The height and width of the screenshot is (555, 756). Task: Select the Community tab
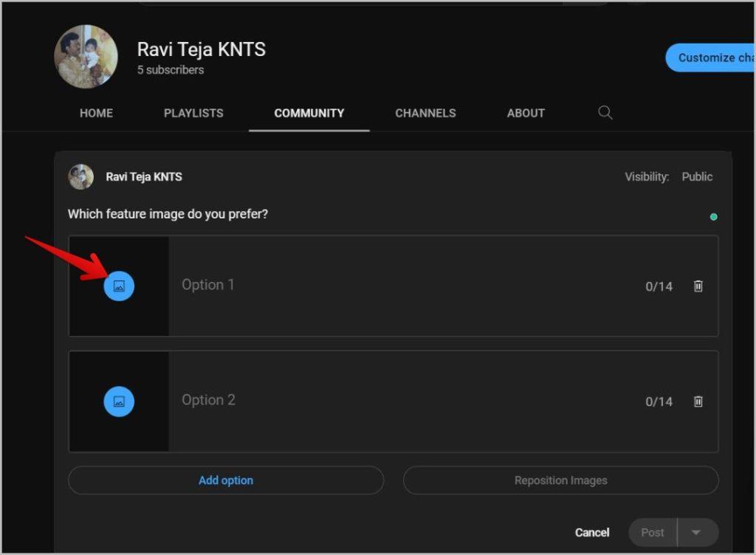(x=309, y=113)
